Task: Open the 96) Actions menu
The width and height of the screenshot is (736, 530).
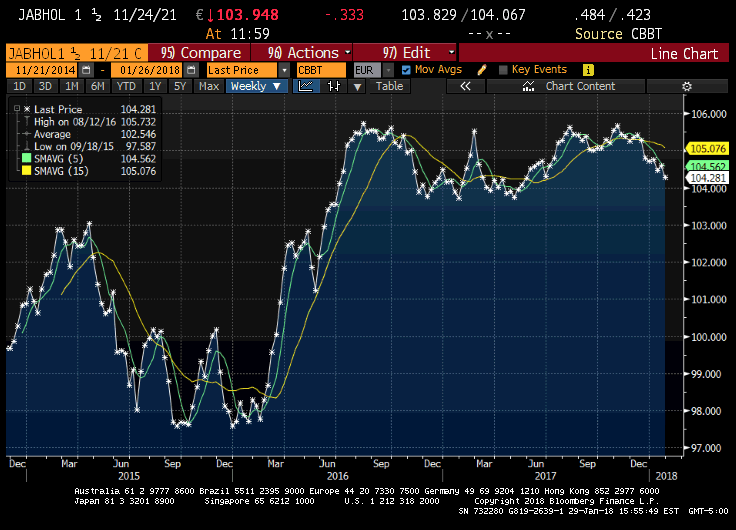Action: click(x=302, y=53)
